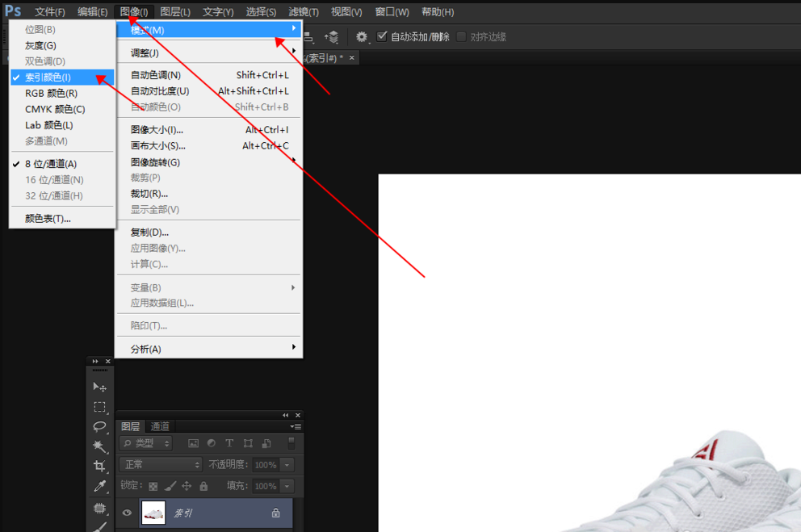
Task: Collapse the Layers panel with double arrows
Action: click(285, 415)
